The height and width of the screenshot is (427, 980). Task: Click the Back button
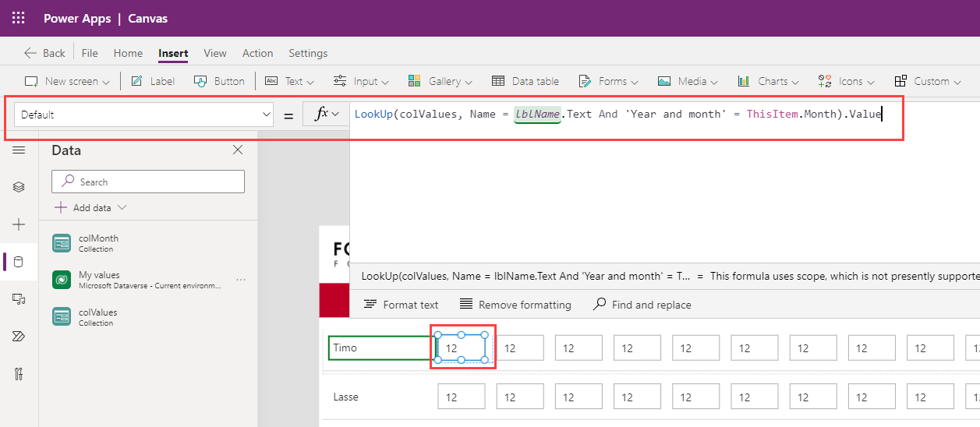pos(45,53)
